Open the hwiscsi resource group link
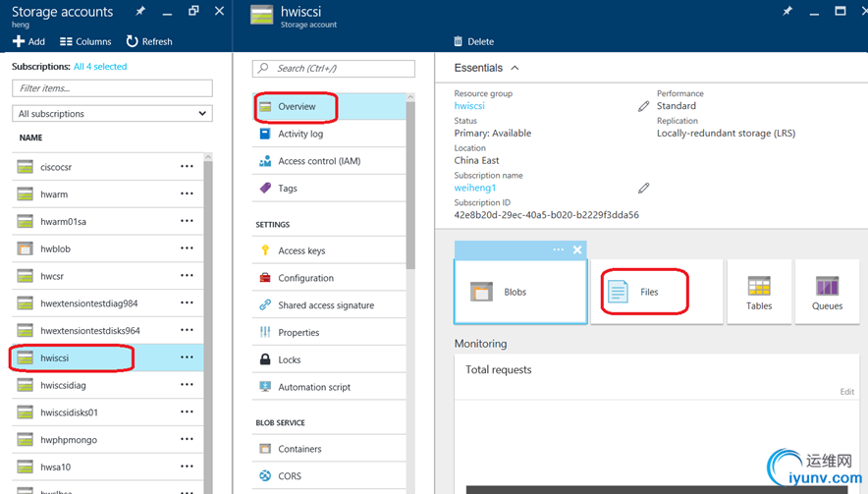The image size is (868, 494). coord(469,106)
